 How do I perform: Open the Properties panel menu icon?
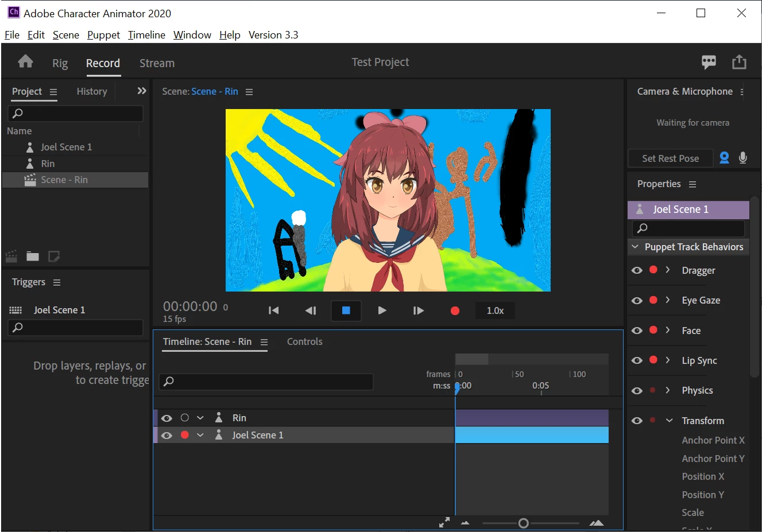693,184
